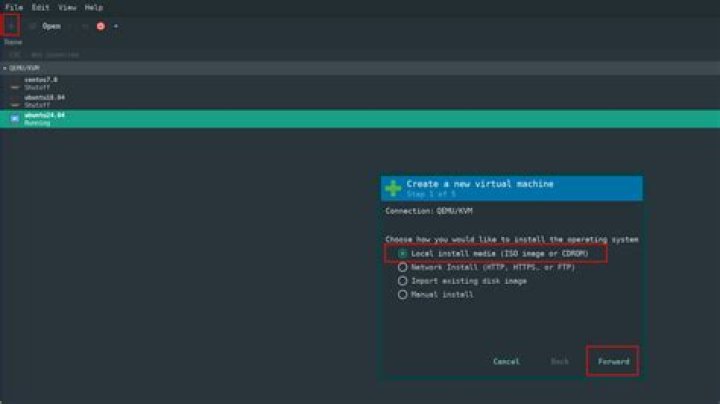720x404 pixels.
Task: Select the ubuntu18.04 virtual machine
Action: tap(360, 101)
